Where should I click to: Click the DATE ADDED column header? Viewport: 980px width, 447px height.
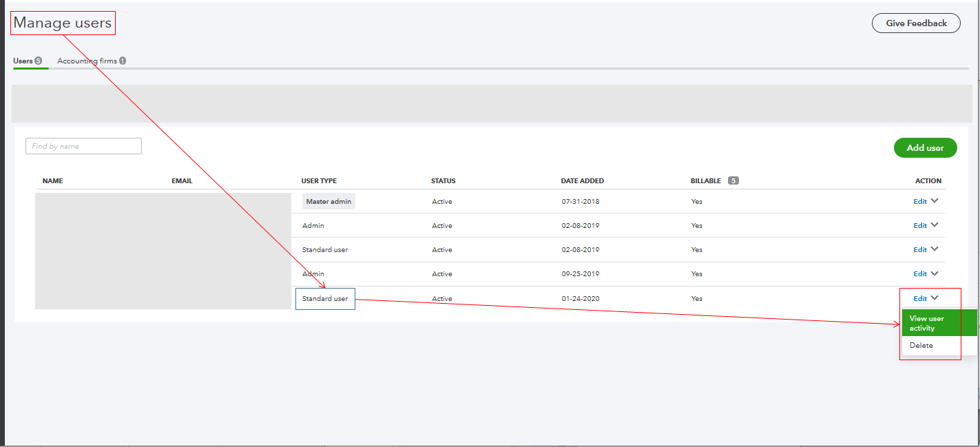point(583,180)
